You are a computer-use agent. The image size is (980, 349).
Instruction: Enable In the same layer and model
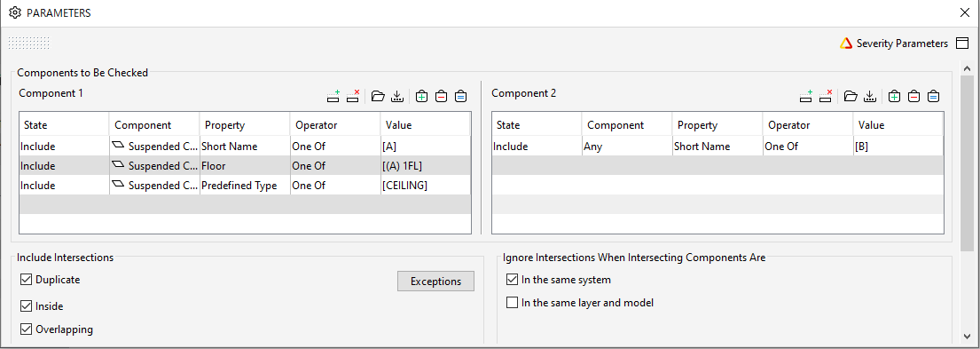click(512, 303)
